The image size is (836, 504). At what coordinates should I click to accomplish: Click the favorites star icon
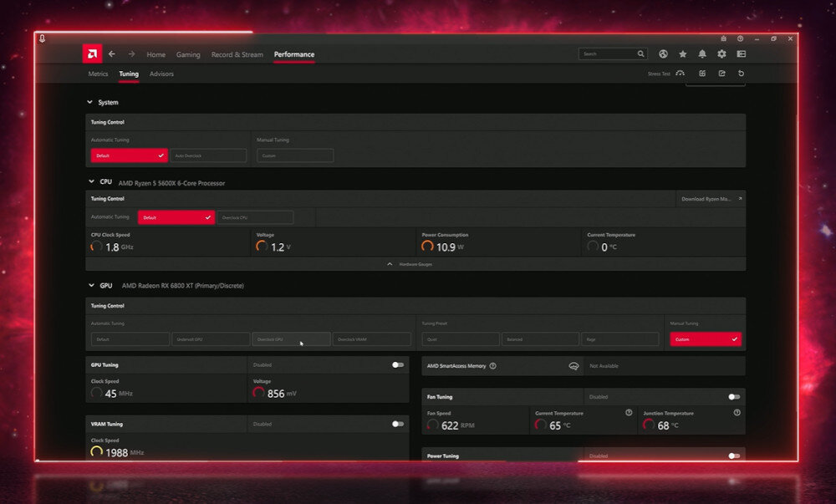tap(682, 53)
